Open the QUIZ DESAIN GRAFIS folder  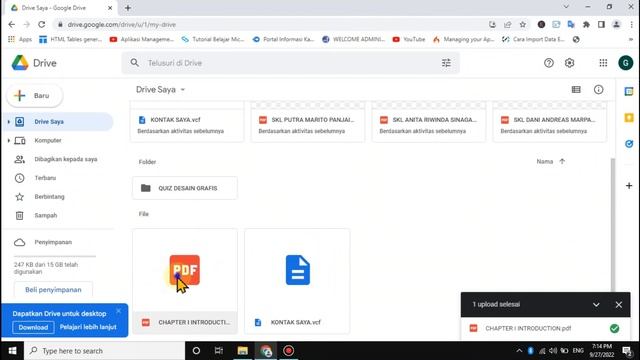pyautogui.click(x=185, y=188)
